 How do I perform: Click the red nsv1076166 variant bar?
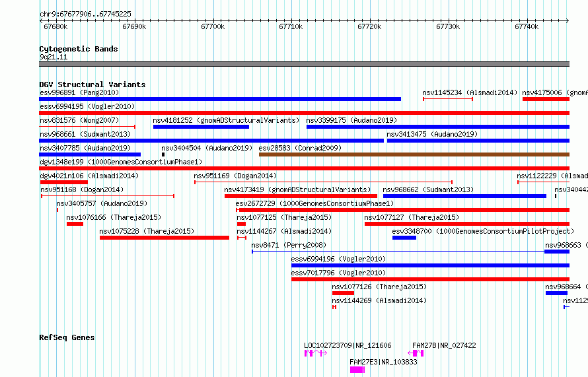pos(75,224)
